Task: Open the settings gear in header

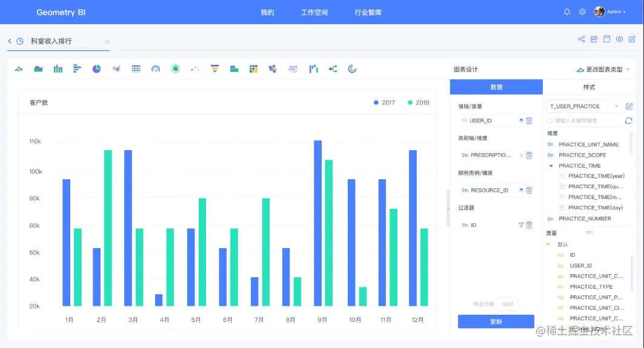Action: click(x=582, y=12)
